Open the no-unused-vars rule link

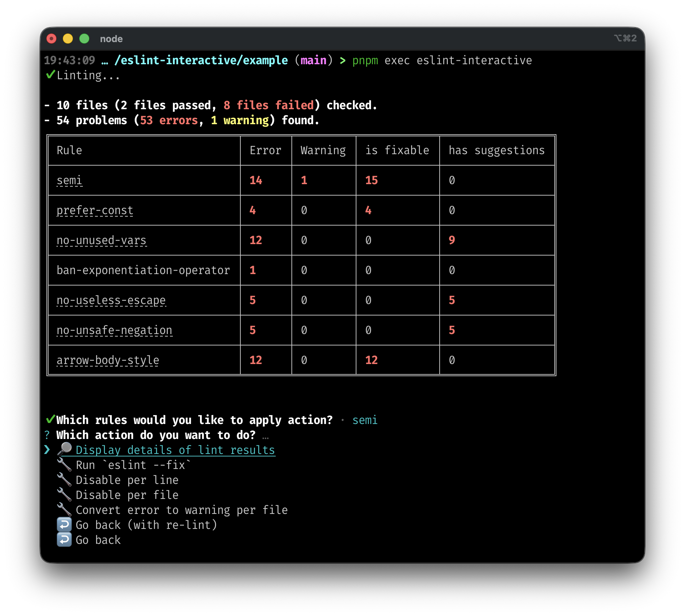(101, 241)
